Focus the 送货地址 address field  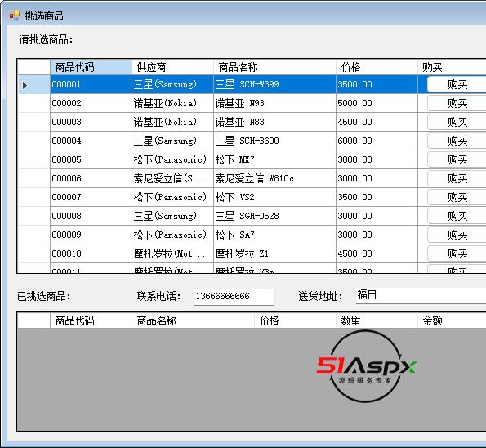[x=421, y=295]
